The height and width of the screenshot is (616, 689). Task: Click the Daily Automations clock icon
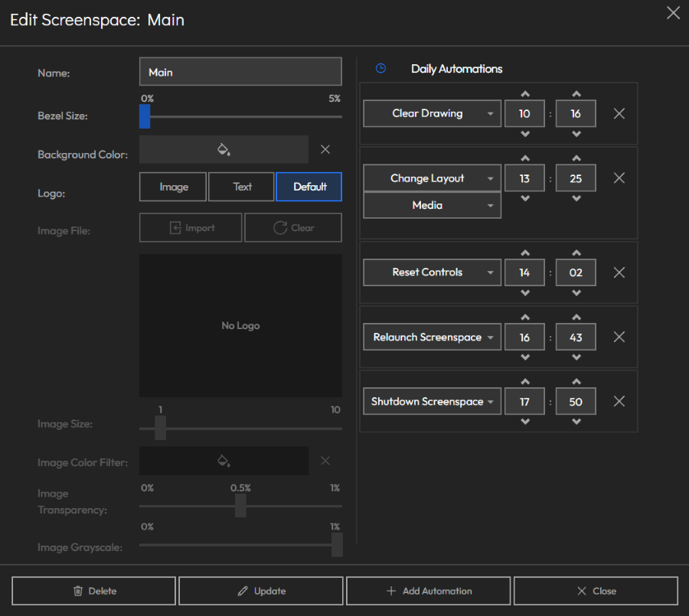tap(380, 68)
